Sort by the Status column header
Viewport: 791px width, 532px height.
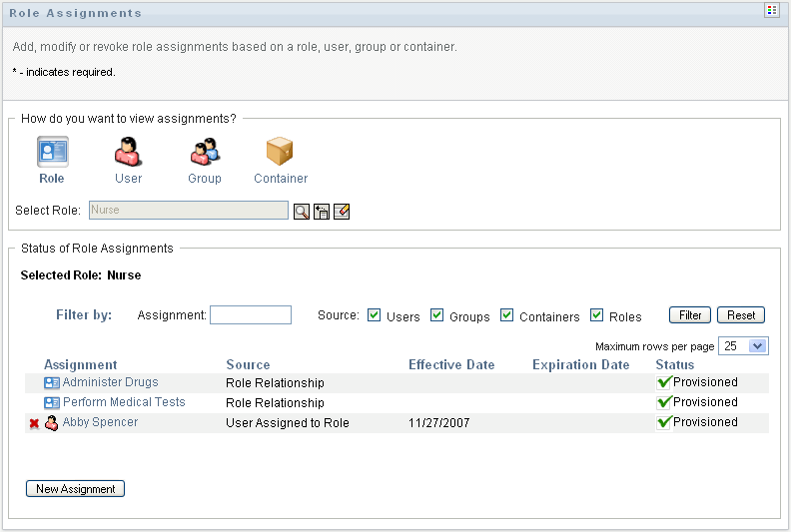point(675,364)
